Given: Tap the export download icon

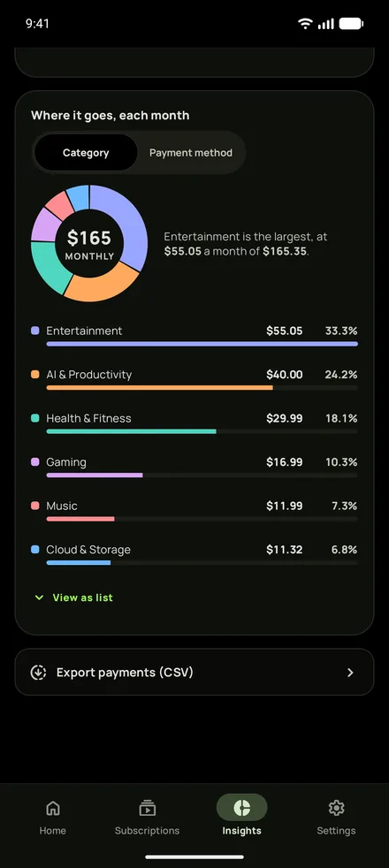Looking at the screenshot, I should pos(38,673).
